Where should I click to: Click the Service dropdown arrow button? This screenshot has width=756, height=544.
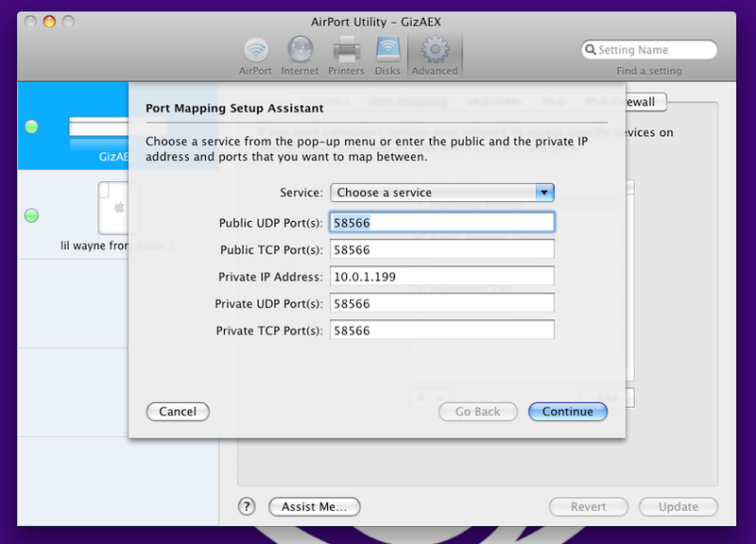point(544,193)
